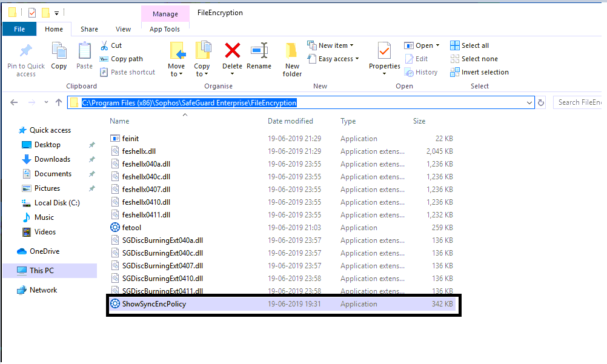Click the refresh icon beside address bar
Image resolution: width=607 pixels, height=364 pixels.
(541, 103)
